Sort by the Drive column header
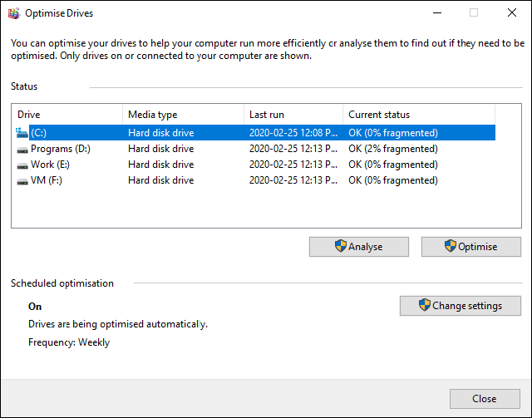 point(68,115)
